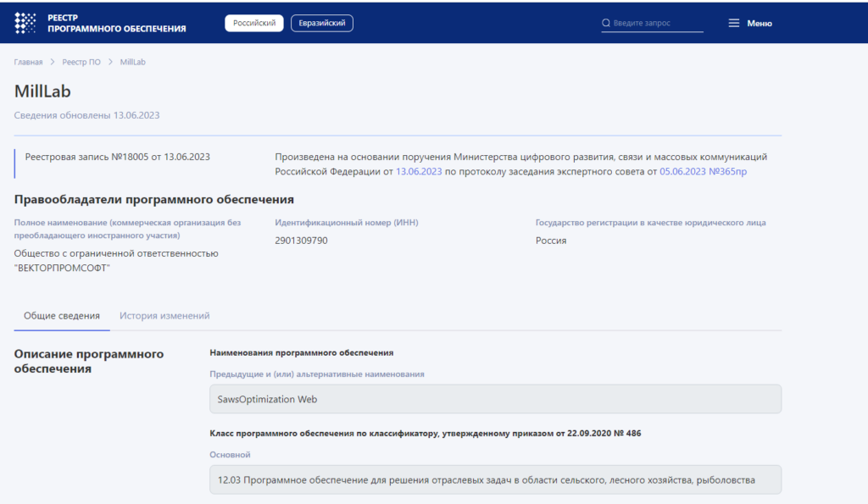Click the Наименования программного обеспечения heading
The height and width of the screenshot is (504, 868).
click(302, 352)
